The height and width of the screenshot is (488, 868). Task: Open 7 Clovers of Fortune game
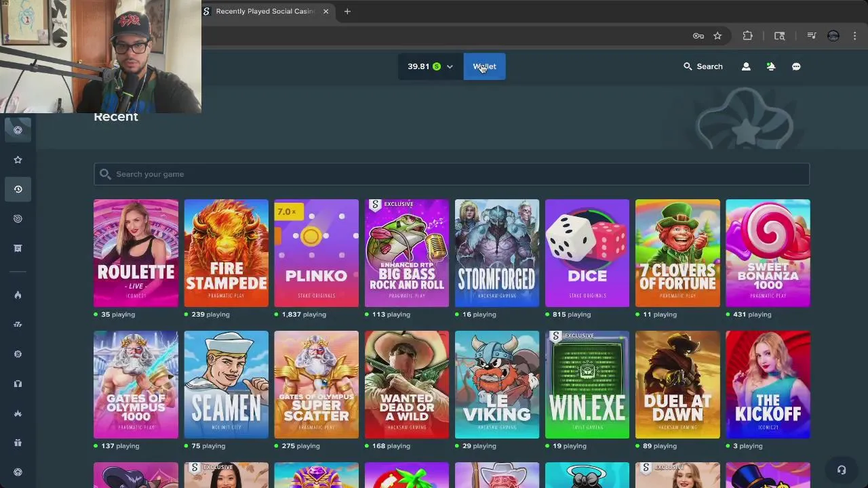(x=677, y=253)
